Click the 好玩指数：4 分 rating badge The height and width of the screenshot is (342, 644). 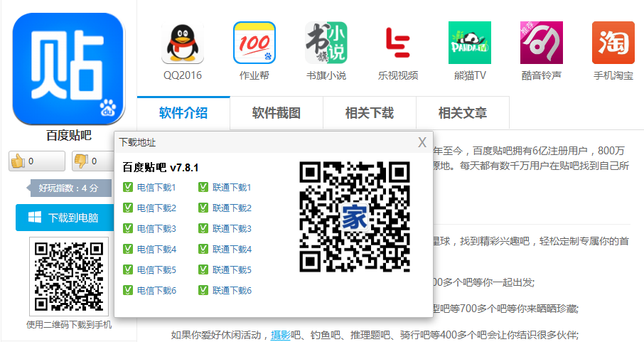coord(68,188)
